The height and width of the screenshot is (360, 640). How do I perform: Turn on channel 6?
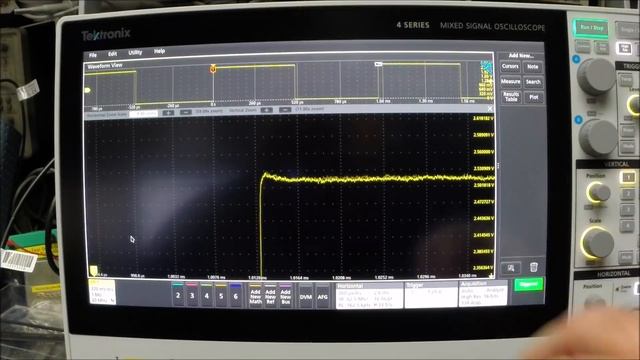[236, 295]
